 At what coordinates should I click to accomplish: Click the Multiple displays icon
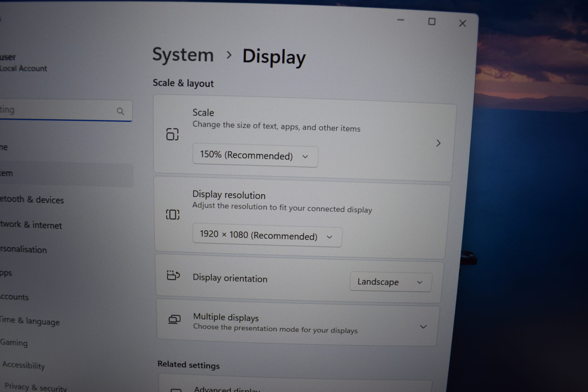[x=175, y=319]
